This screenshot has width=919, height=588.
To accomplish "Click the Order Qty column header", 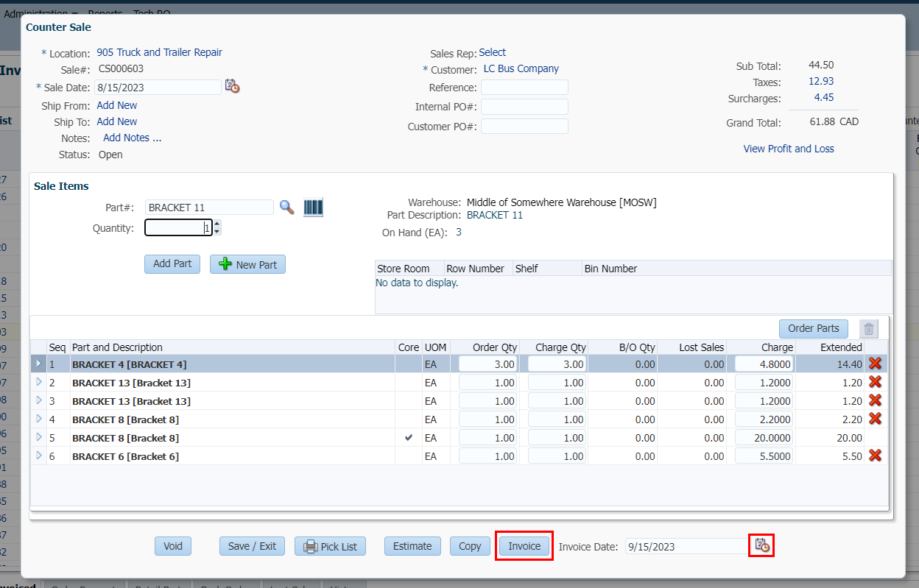I will [485, 347].
